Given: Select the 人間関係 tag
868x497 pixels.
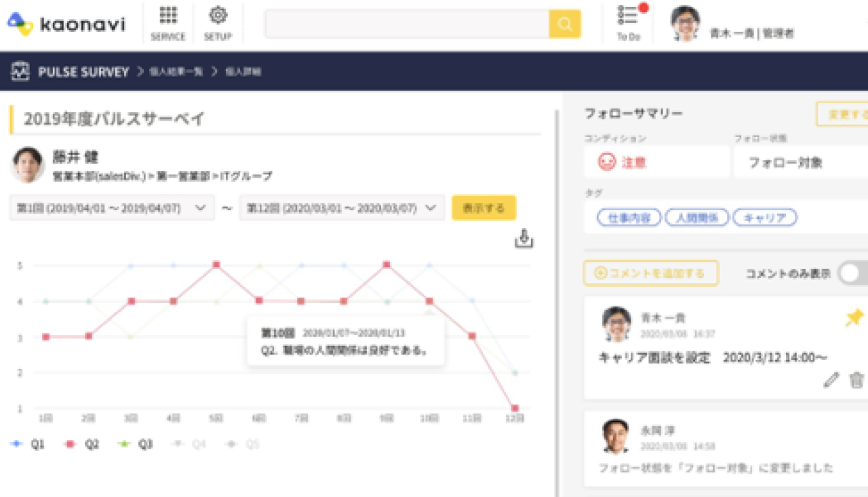Looking at the screenshot, I should click(696, 218).
